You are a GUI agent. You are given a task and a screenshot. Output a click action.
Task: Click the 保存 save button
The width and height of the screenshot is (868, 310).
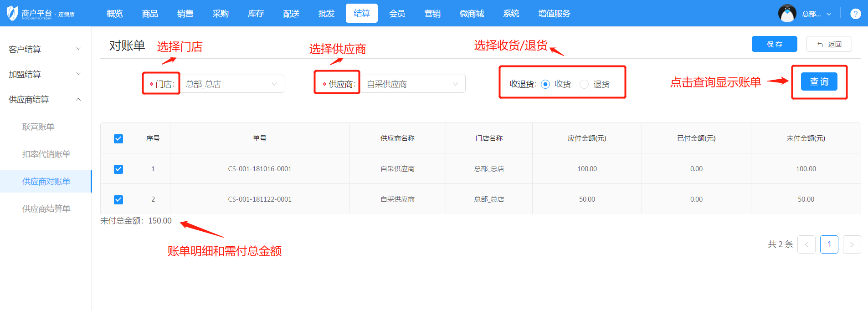tap(774, 44)
